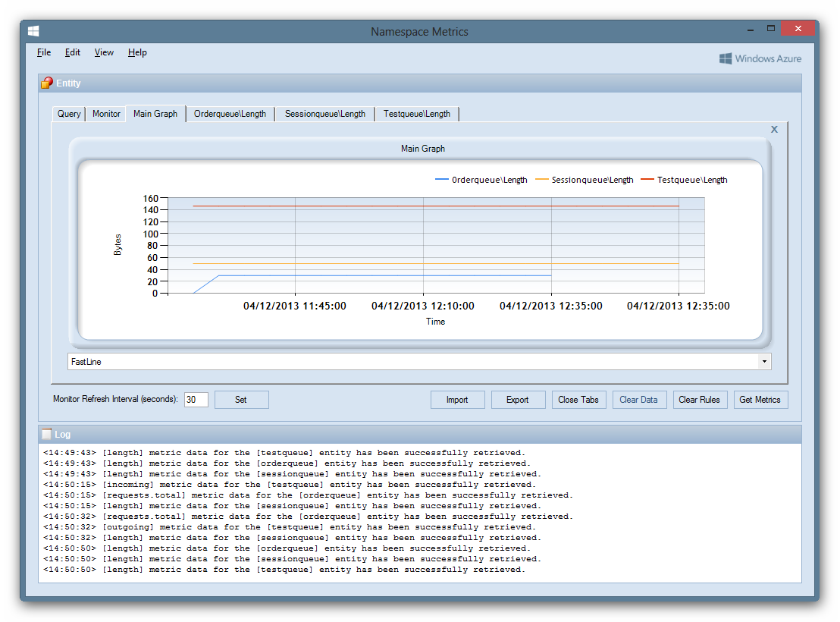Viewport: 840px width, 622px height.
Task: Maximize the Namespace Metrics window
Action: point(771,28)
